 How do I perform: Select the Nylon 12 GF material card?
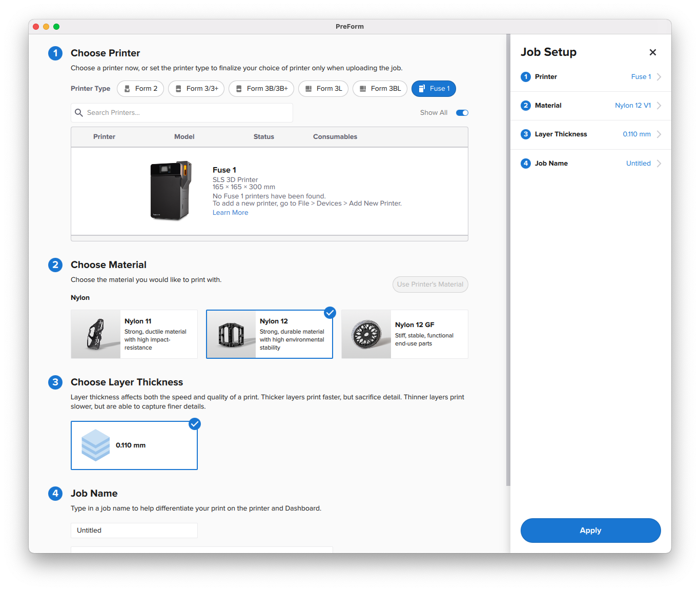[405, 334]
